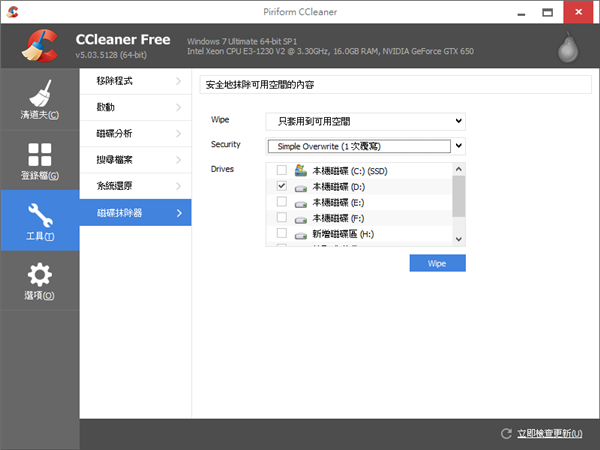Open the 磁碟分析 disk analyzer item

coord(135,134)
